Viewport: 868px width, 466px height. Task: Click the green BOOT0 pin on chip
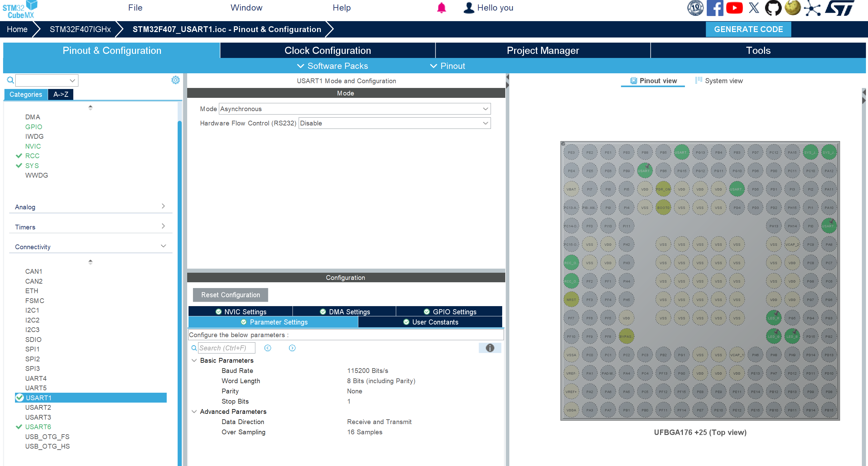(663, 208)
